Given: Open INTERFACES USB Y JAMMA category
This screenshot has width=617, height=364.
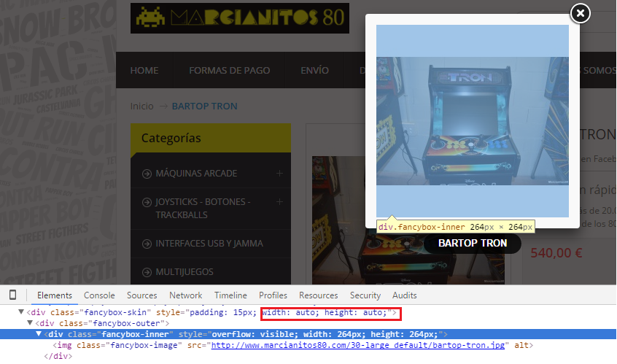Looking at the screenshot, I should [x=209, y=244].
